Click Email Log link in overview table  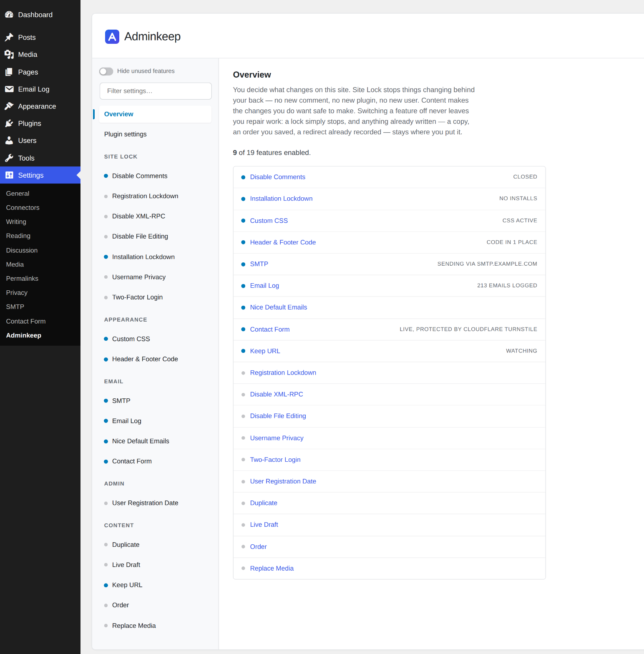pyautogui.click(x=264, y=286)
